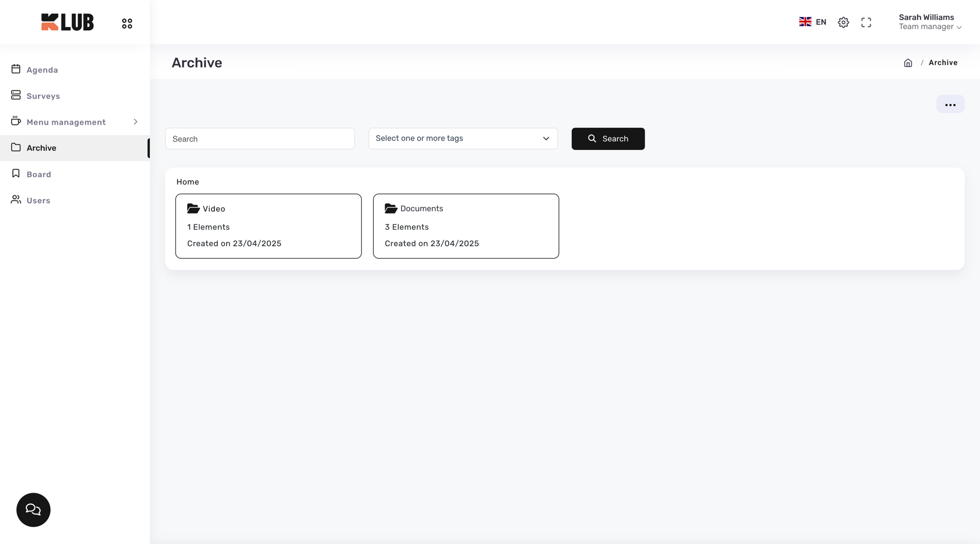Navigate to Board section
Viewport: 980px width, 544px height.
click(x=39, y=174)
